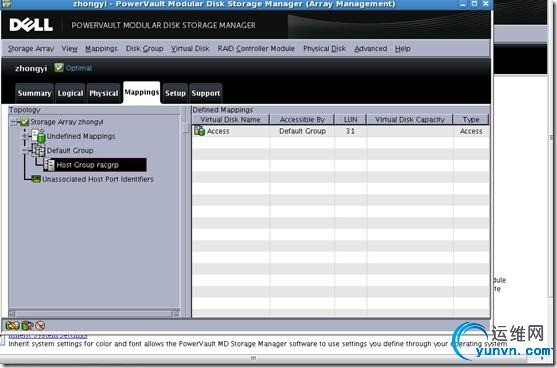
Task: Click the Undefined Mappings disk icon
Action: [39, 136]
